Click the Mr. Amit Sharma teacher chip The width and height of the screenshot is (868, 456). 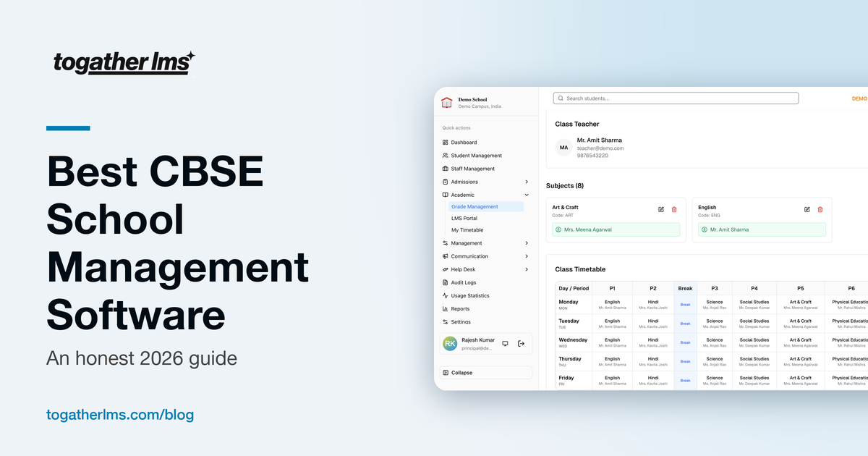point(762,229)
